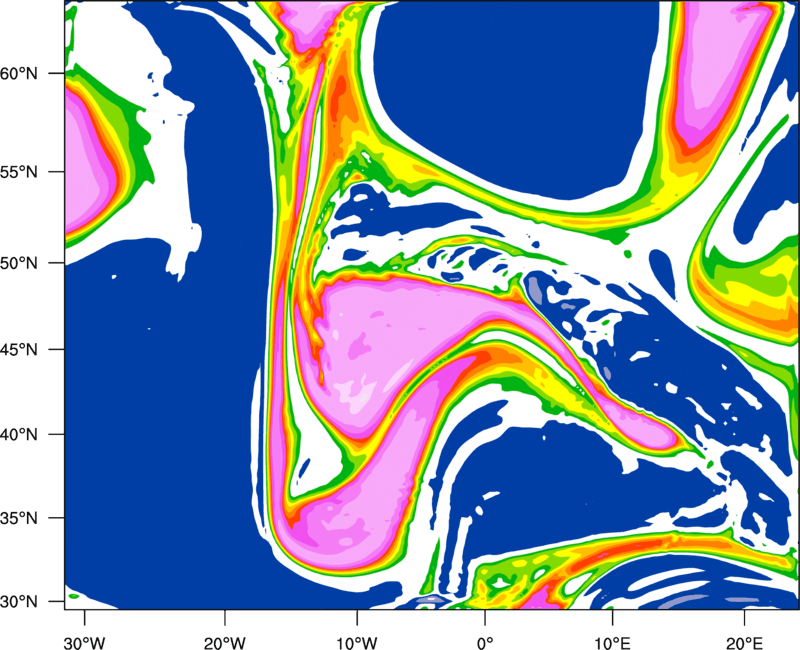Click the 60°N latitude label
The width and height of the screenshot is (800, 650).
pos(19,73)
